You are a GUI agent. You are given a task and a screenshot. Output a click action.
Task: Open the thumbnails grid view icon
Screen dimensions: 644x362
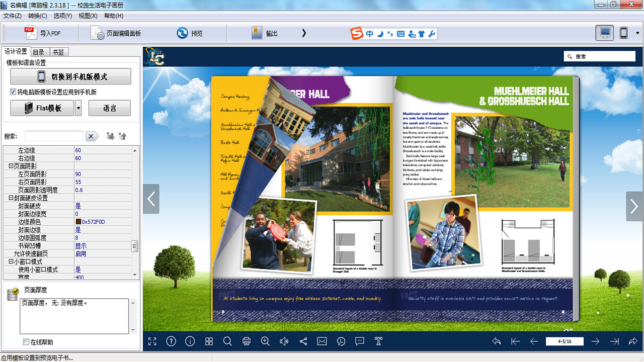click(x=209, y=341)
